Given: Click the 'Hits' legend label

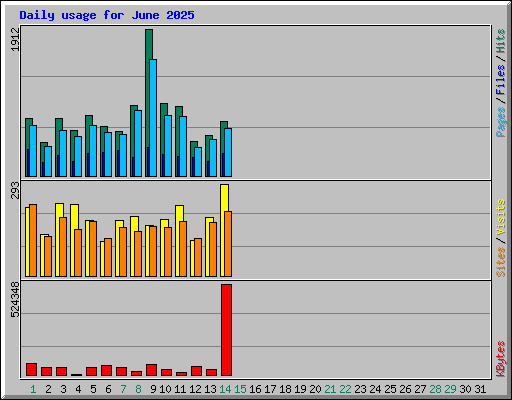Looking at the screenshot, I should 500,41.
